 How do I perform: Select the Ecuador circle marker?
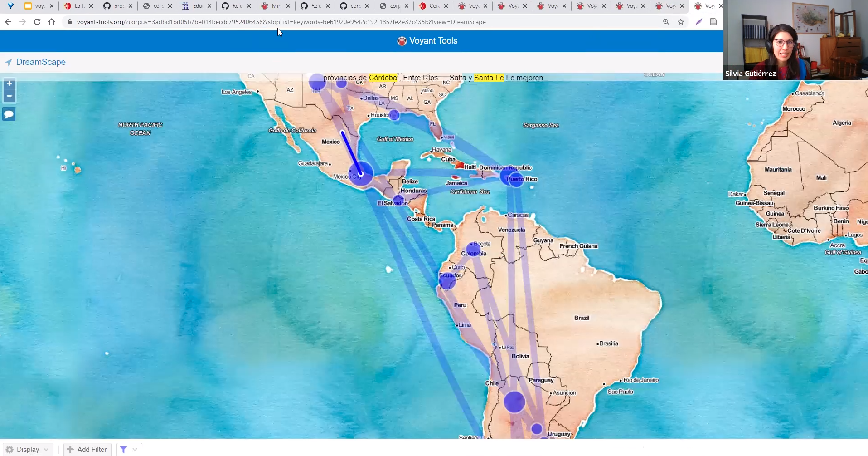click(x=447, y=281)
